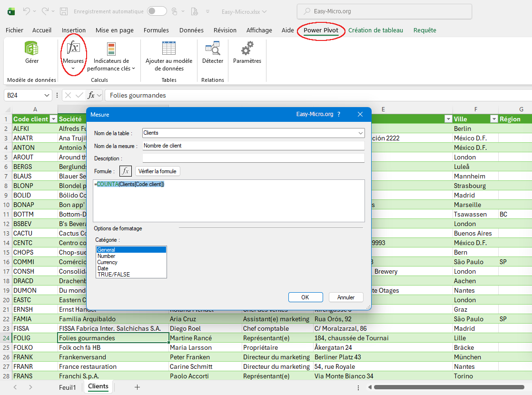Open the Code client filter dropdown
This screenshot has height=395, width=532.
pos(53,119)
